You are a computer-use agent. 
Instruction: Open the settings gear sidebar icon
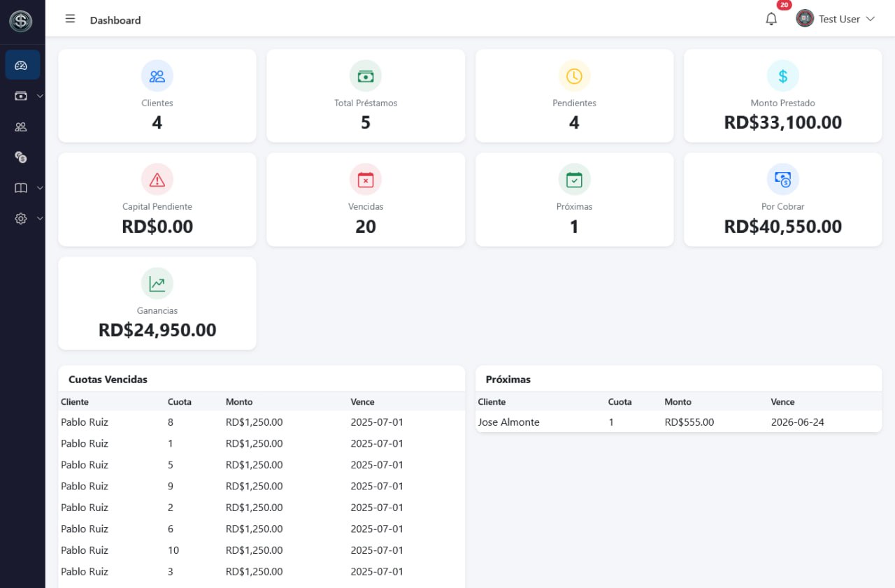point(21,219)
